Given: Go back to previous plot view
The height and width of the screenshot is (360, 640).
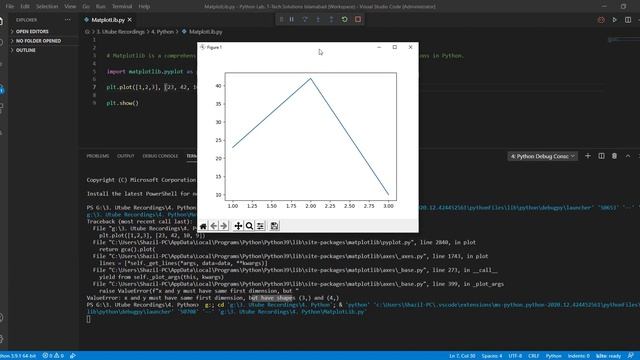Looking at the screenshot, I should [x=213, y=226].
